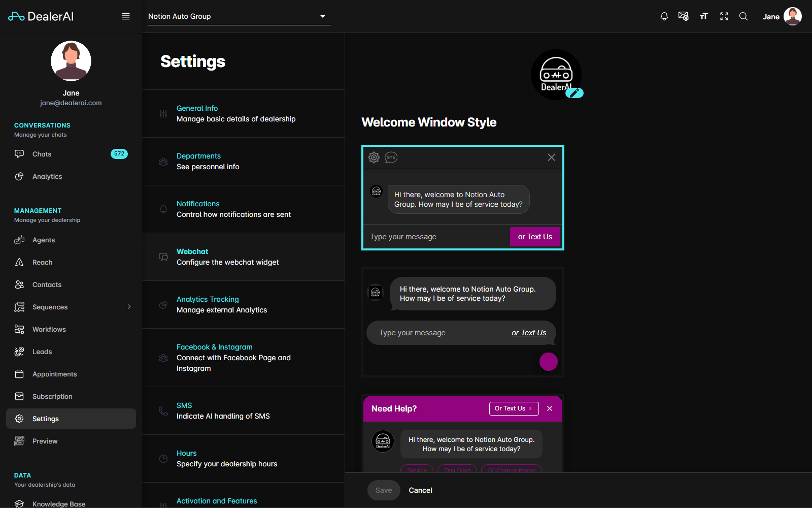Open Preview in the sidebar
The height and width of the screenshot is (508, 812).
pos(71,441)
